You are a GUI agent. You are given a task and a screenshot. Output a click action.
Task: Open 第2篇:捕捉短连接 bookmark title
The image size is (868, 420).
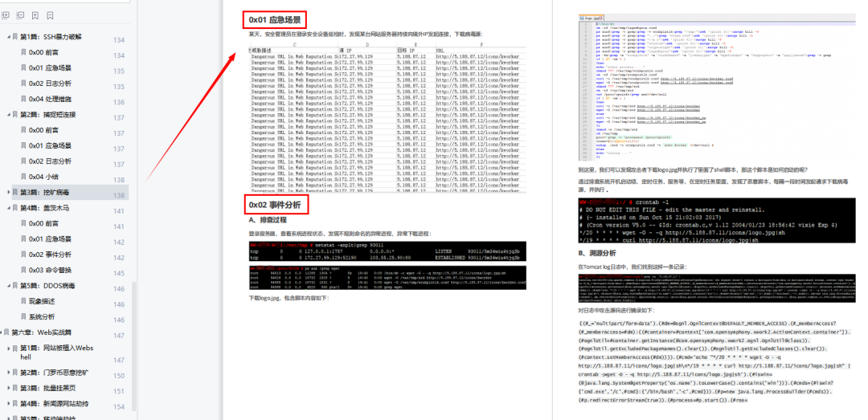47,115
